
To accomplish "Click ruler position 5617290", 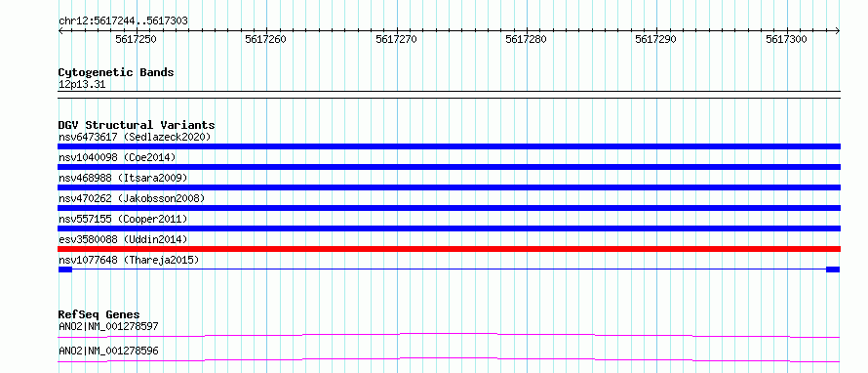I will [x=656, y=39].
